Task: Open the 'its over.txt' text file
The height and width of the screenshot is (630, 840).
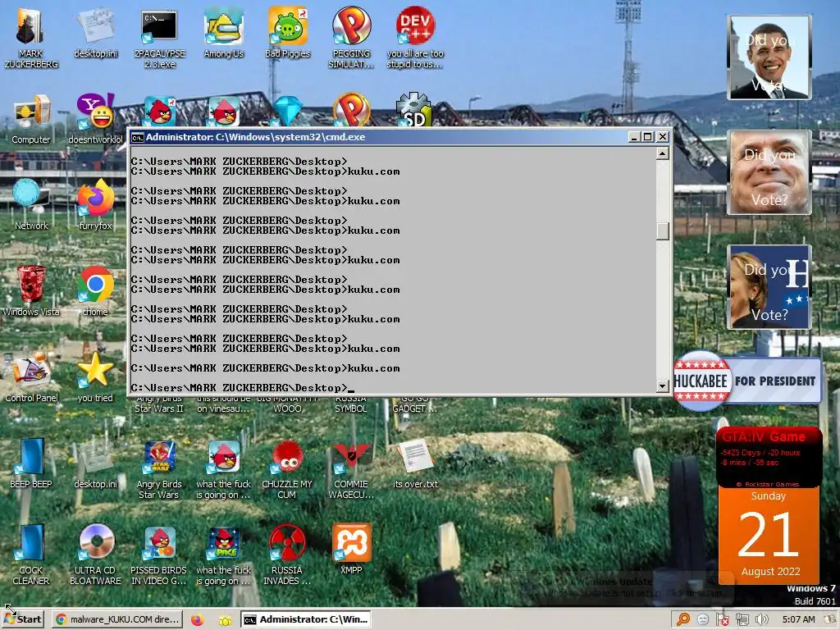Action: coord(415,463)
